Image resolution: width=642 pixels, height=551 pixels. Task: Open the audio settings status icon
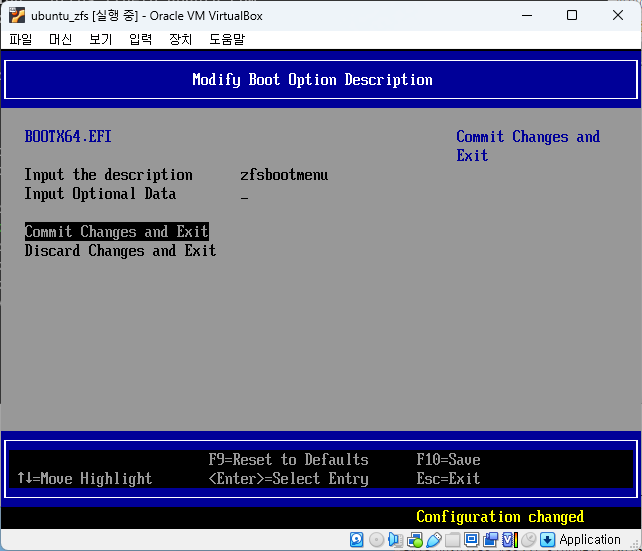coord(395,540)
